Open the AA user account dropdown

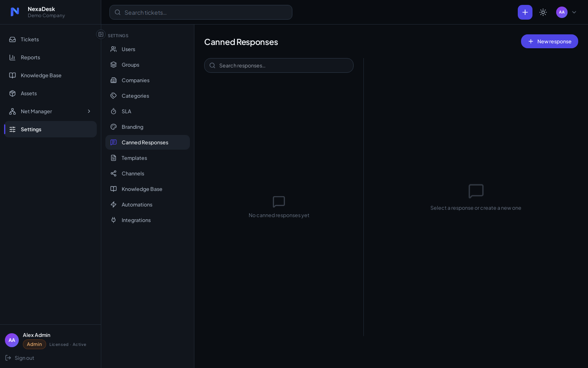(x=567, y=12)
